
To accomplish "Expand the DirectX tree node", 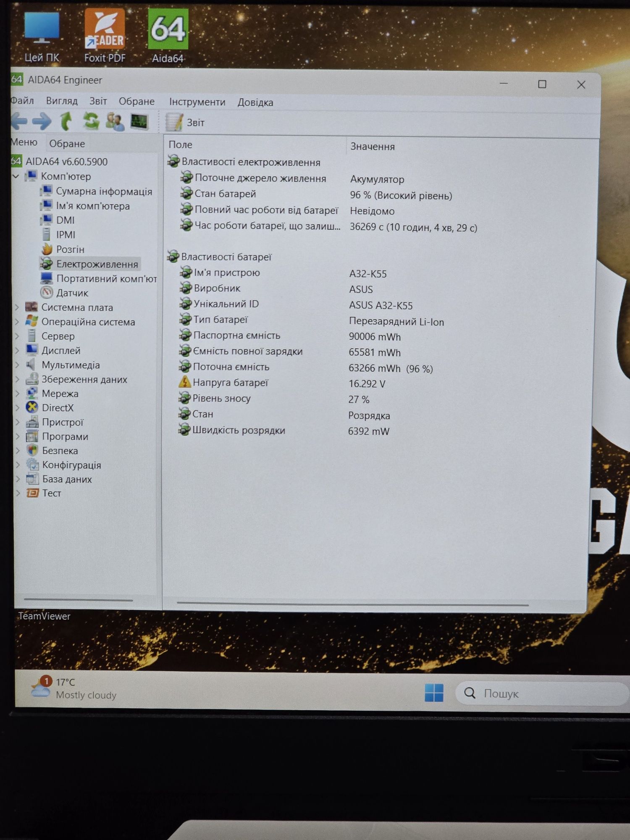I will (x=17, y=408).
